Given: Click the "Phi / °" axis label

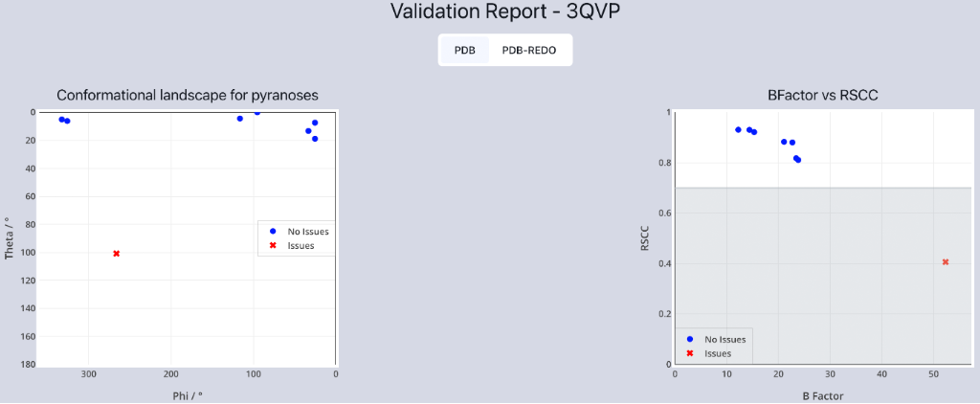Looking at the screenshot, I should (x=188, y=394).
